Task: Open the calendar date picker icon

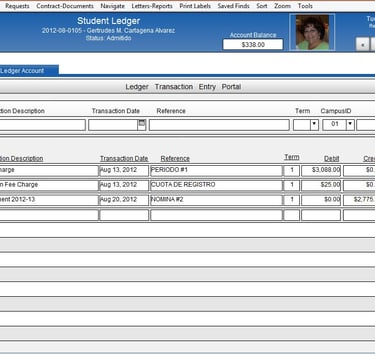Action: [142, 123]
